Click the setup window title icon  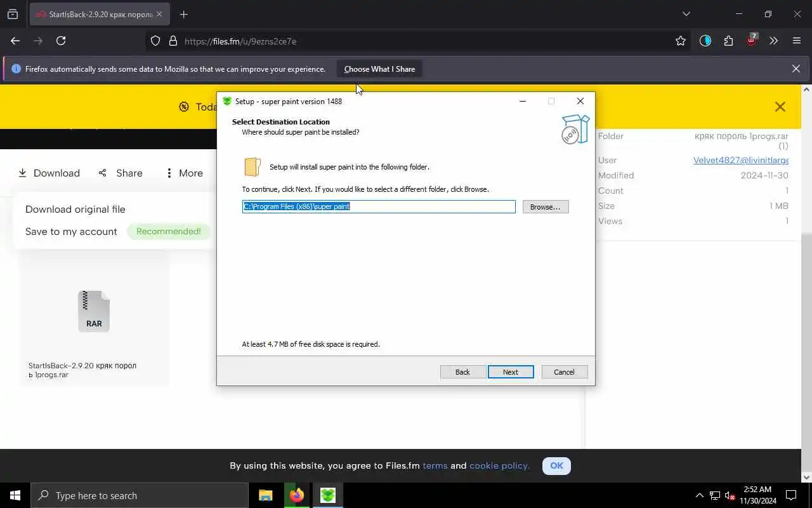(x=227, y=102)
